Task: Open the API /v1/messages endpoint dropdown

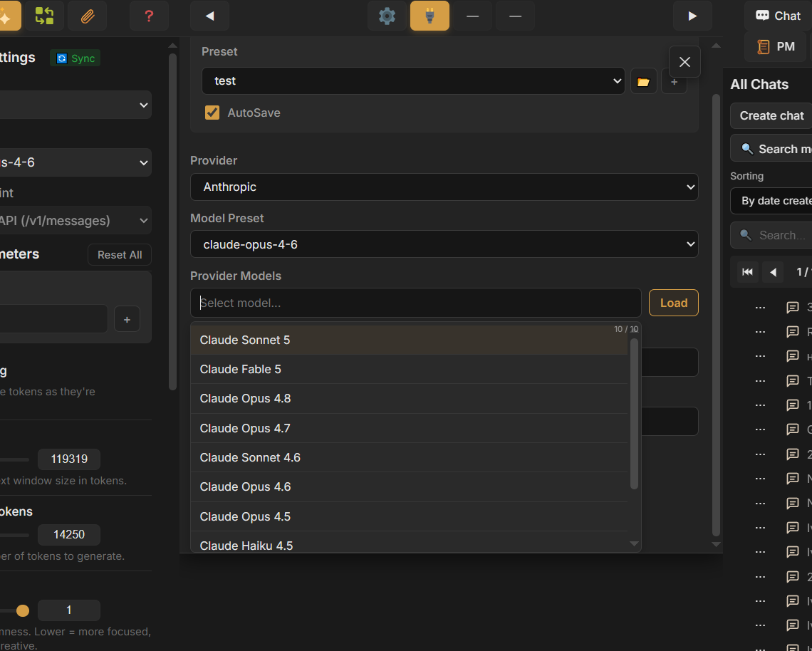Action: [x=74, y=221]
